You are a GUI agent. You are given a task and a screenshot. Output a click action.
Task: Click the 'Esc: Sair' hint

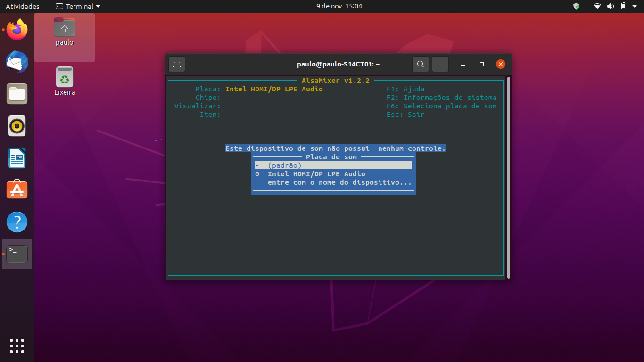pyautogui.click(x=405, y=115)
